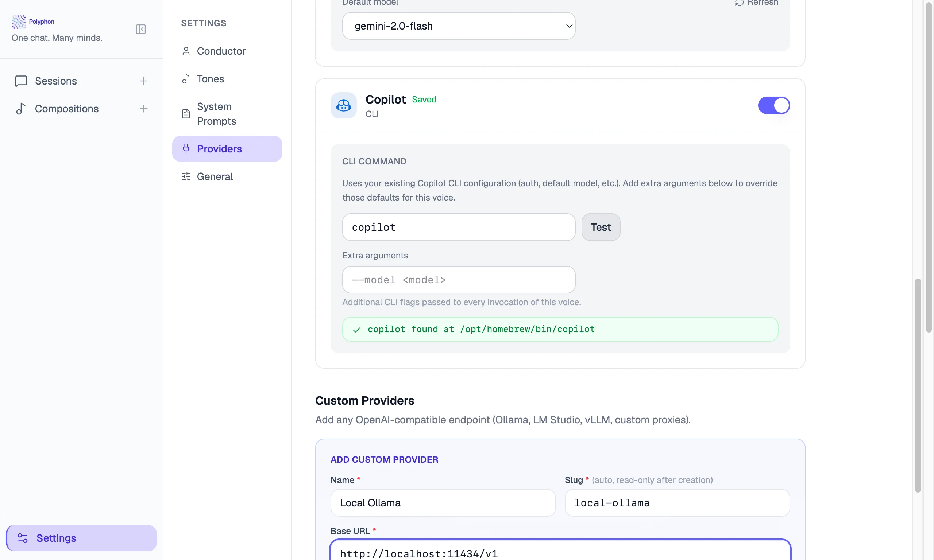Click the Conductor person icon
Image resolution: width=934 pixels, height=560 pixels.
coord(186,51)
